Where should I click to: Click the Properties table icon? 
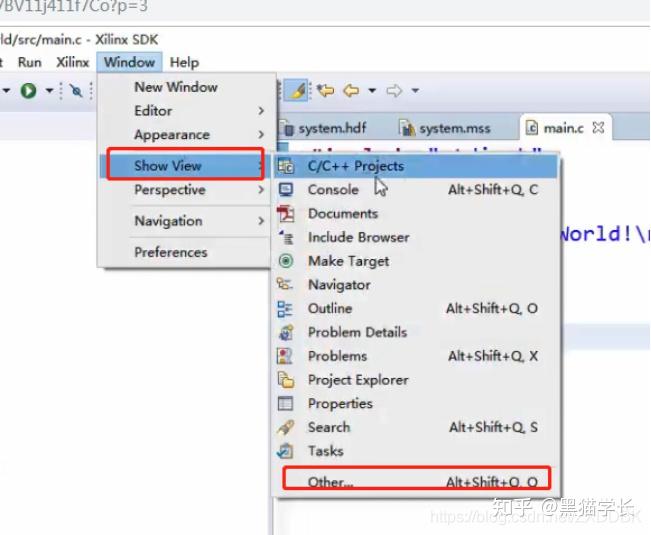pos(285,403)
